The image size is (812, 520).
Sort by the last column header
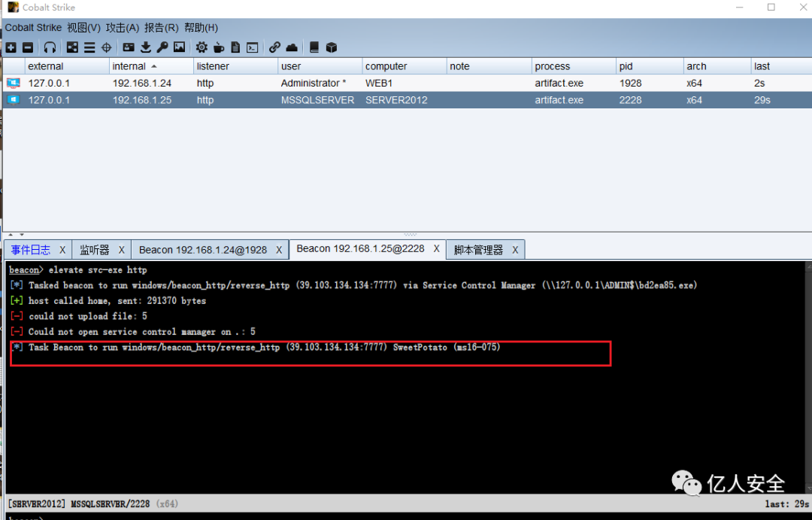point(781,66)
